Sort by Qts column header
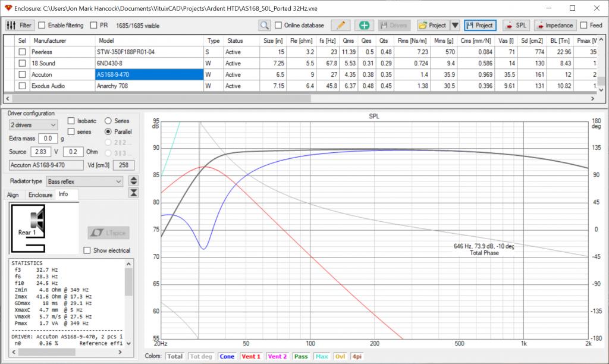The width and height of the screenshot is (609, 364). point(384,40)
